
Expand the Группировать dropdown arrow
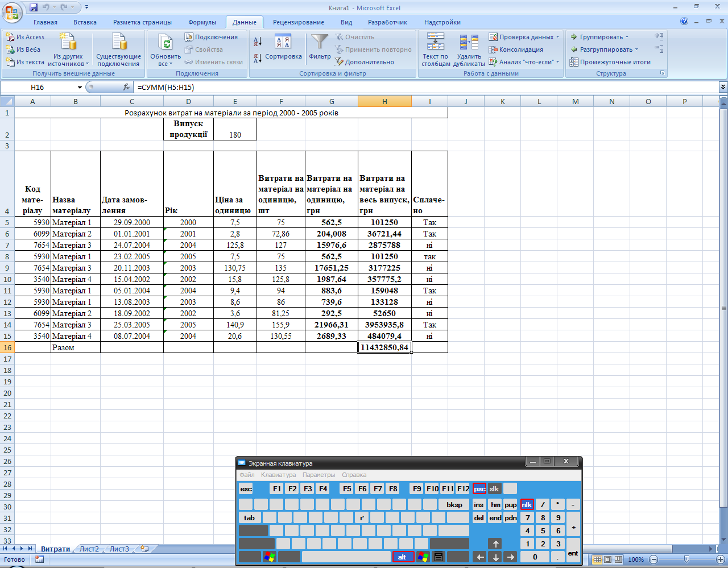pyautogui.click(x=627, y=37)
